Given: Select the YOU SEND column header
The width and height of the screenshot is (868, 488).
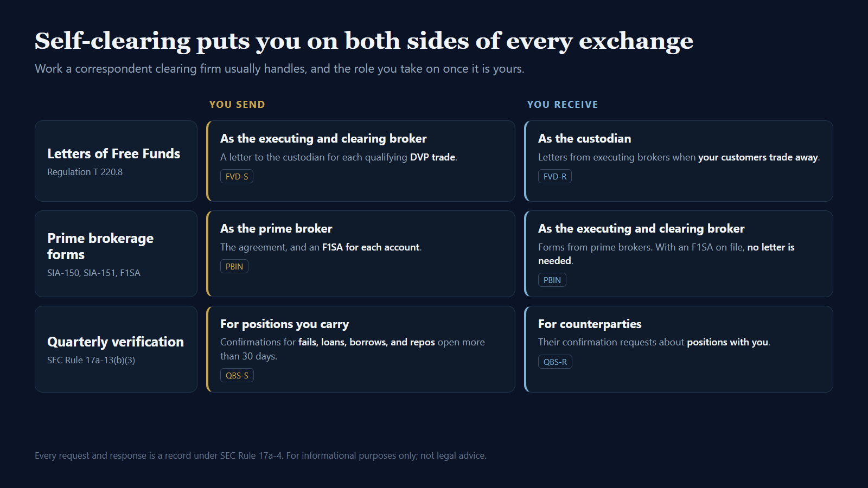Looking at the screenshot, I should (237, 105).
